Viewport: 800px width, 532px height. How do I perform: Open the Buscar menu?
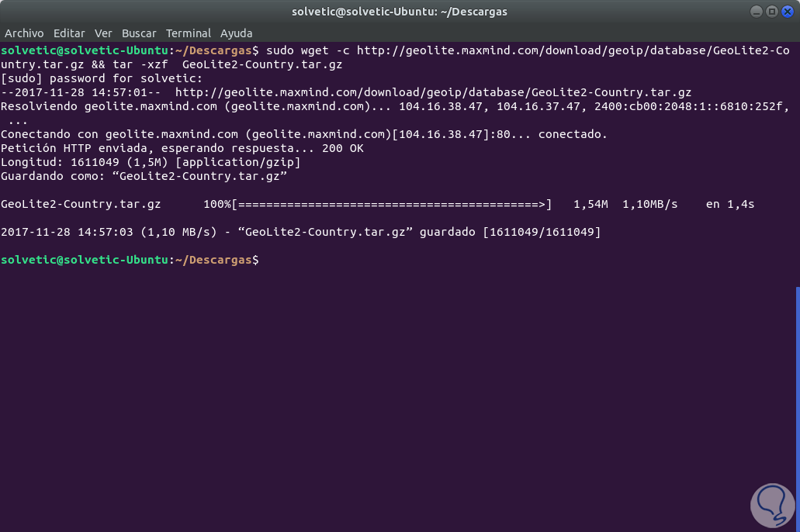139,33
